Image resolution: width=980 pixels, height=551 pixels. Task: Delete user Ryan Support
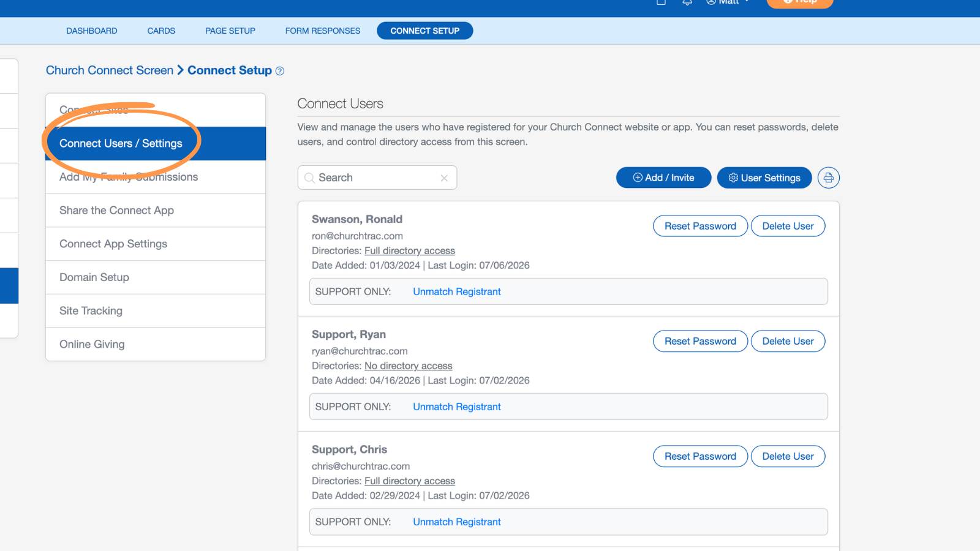pyautogui.click(x=788, y=341)
